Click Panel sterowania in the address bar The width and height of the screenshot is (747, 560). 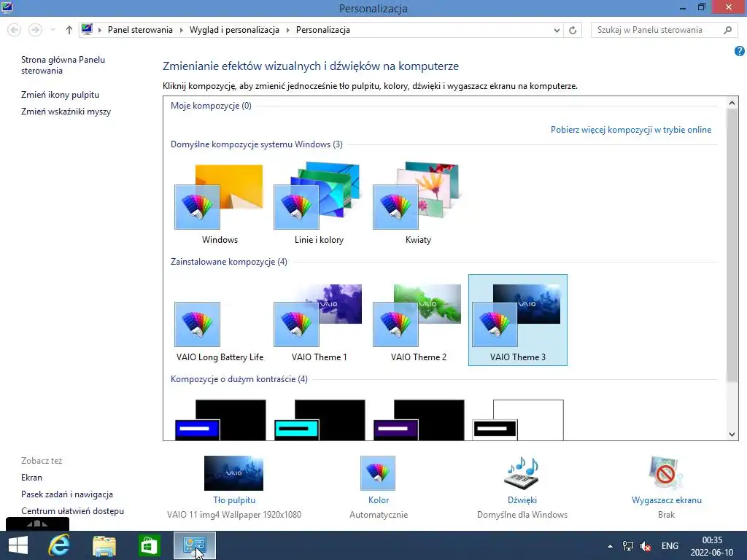point(140,30)
